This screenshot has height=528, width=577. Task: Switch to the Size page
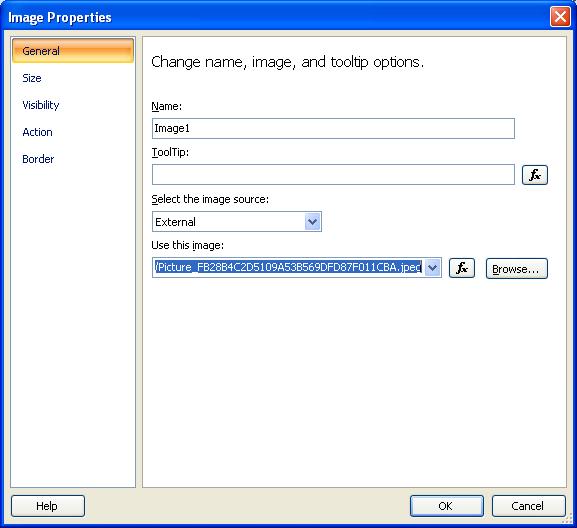(x=32, y=78)
